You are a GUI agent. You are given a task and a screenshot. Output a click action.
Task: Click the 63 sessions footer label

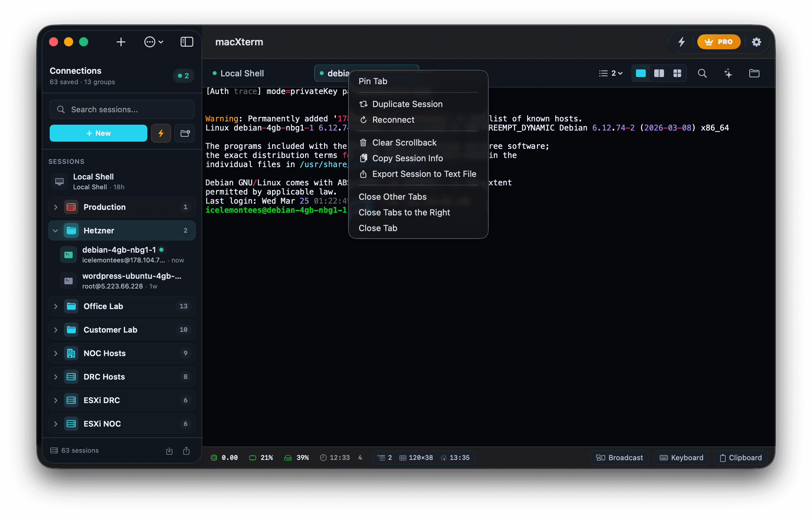click(74, 451)
